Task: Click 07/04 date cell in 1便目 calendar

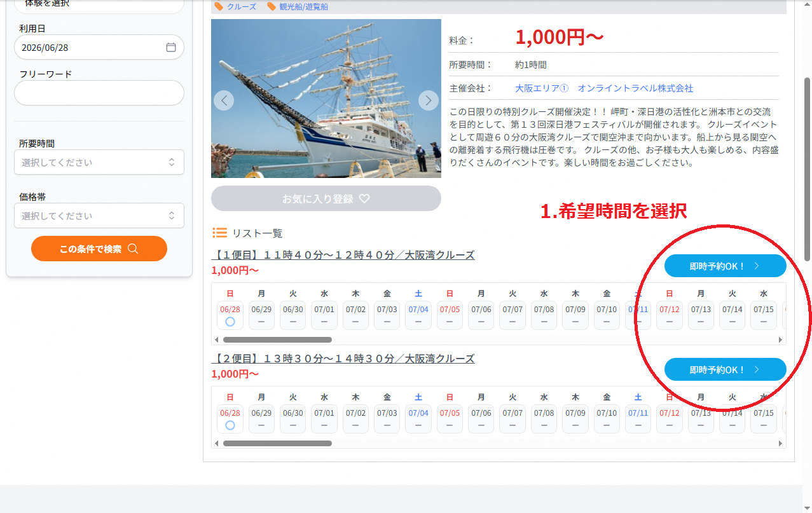Action: pos(418,315)
